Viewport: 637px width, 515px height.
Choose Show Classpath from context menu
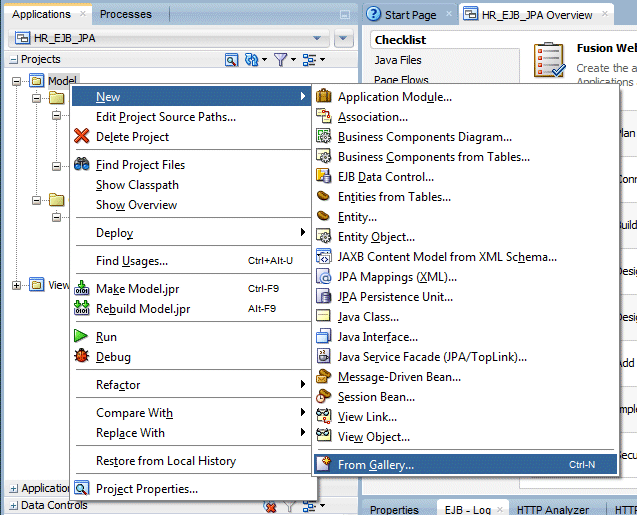pos(192,184)
